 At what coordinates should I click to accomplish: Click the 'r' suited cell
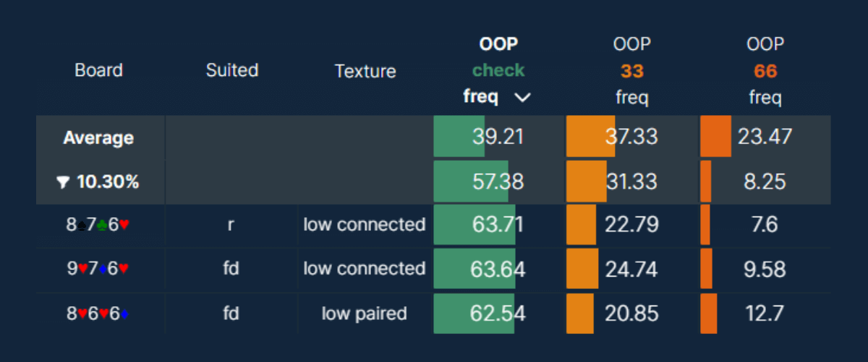coord(231,224)
